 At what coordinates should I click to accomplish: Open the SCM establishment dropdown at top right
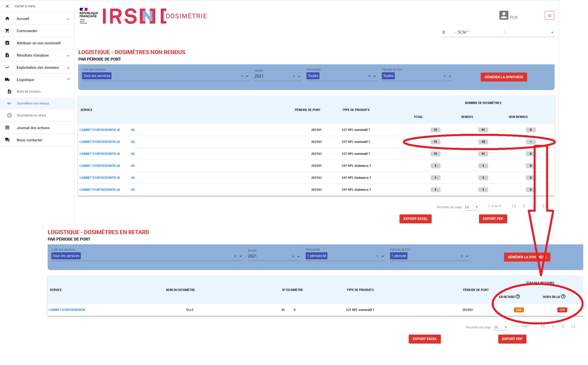tap(552, 32)
